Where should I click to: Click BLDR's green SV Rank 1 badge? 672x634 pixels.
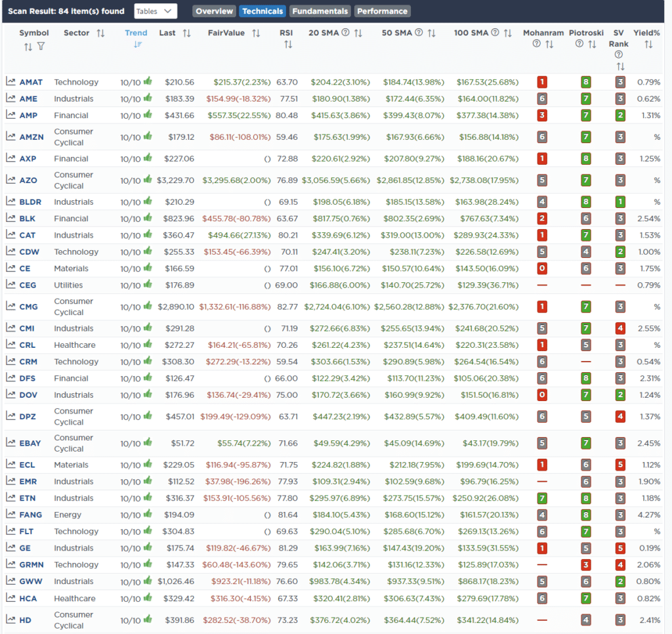(620, 202)
